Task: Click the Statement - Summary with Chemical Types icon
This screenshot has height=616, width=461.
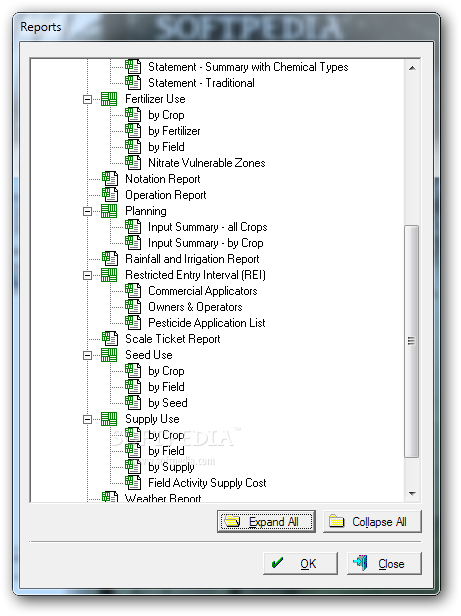Action: 133,67
